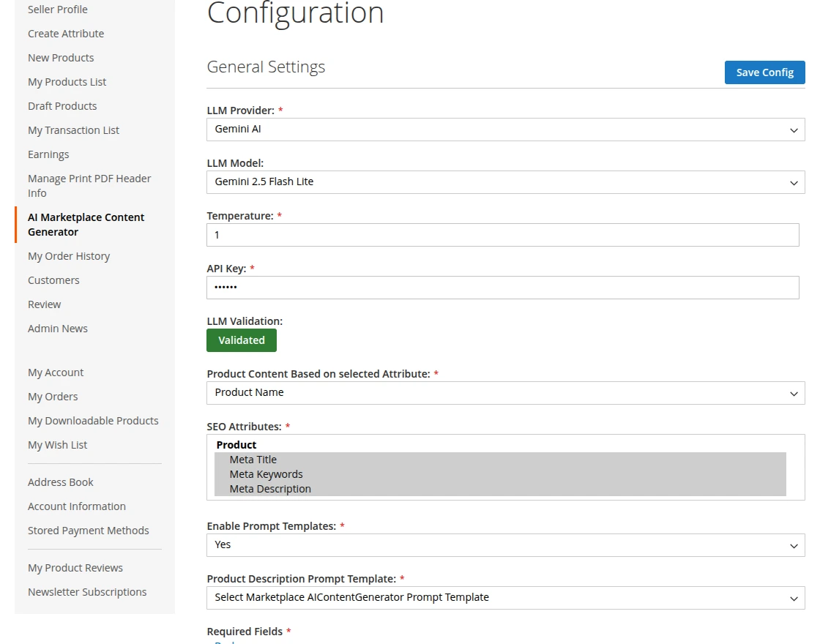Viewport: 820px width, 644px height.
Task: Go to Seller Profile
Action: (x=58, y=10)
